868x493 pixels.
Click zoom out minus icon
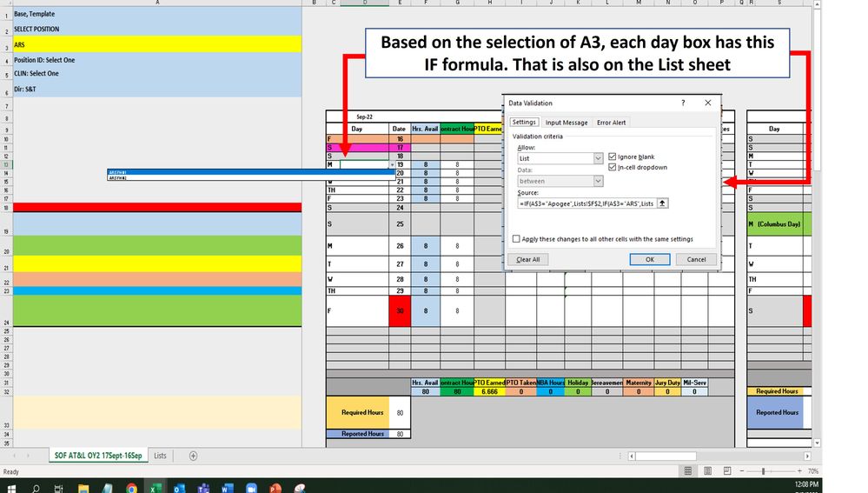point(742,471)
